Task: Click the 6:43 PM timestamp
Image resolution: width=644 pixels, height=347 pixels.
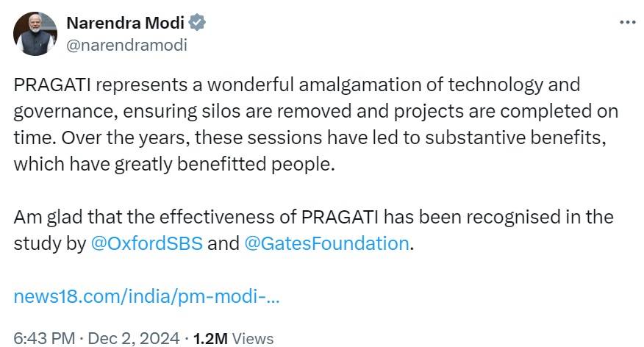Action: tap(44, 338)
